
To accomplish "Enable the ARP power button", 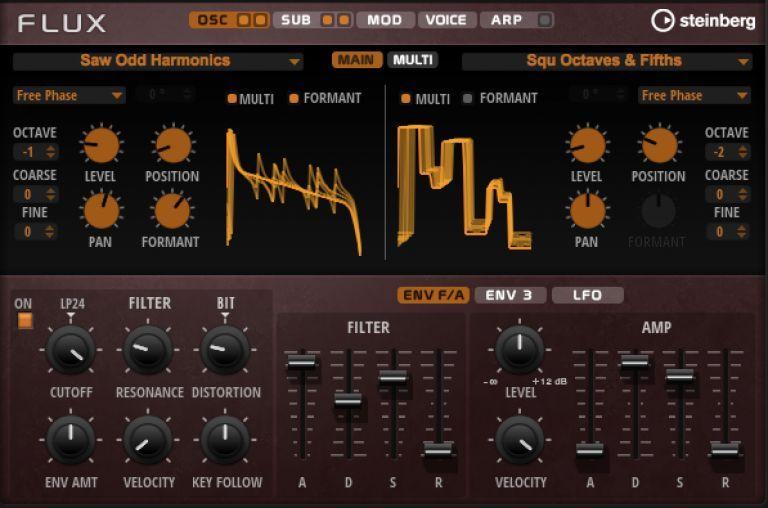I will pos(544,20).
